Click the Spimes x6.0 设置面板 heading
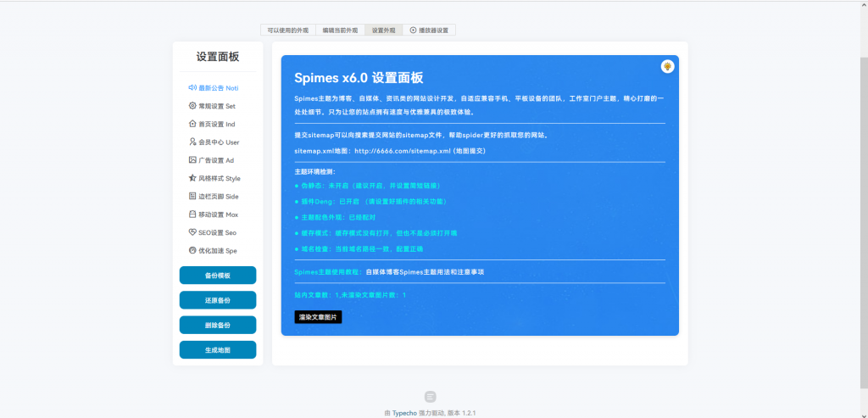This screenshot has width=868, height=418. click(359, 77)
